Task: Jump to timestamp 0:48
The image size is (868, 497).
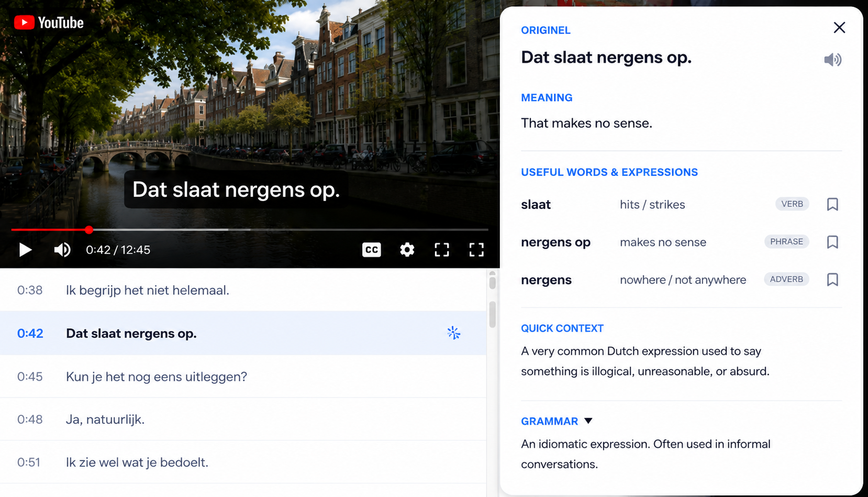Action: coord(30,419)
